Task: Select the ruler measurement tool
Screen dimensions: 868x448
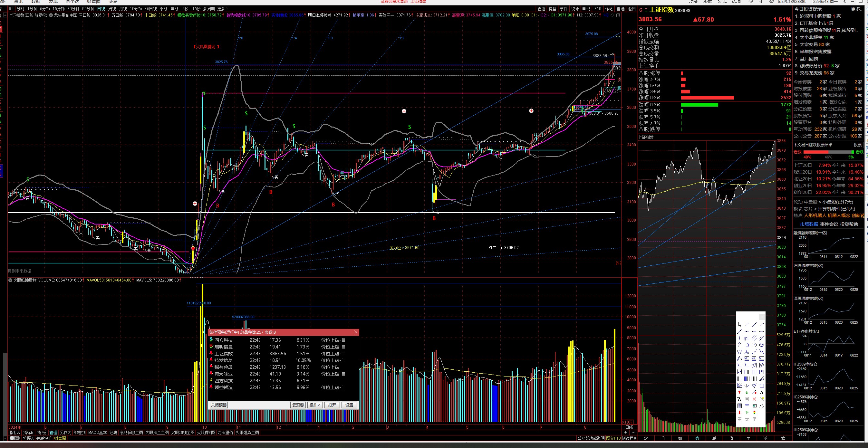Action: point(747,405)
